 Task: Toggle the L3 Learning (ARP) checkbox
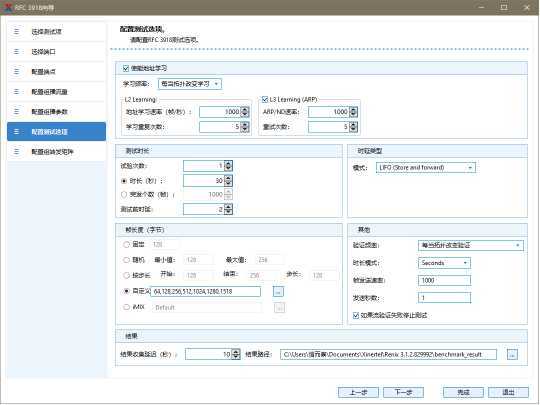[x=265, y=100]
